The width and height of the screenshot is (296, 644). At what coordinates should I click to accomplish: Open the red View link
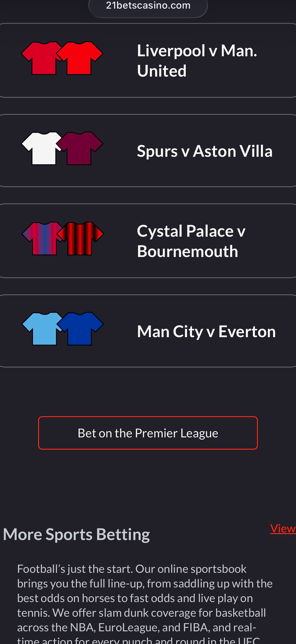pyautogui.click(x=283, y=528)
